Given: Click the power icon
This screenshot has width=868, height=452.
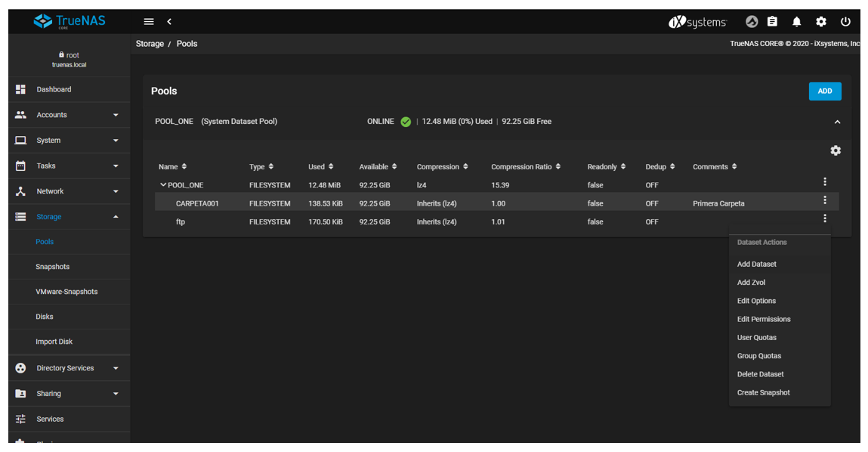Looking at the screenshot, I should click(x=845, y=22).
